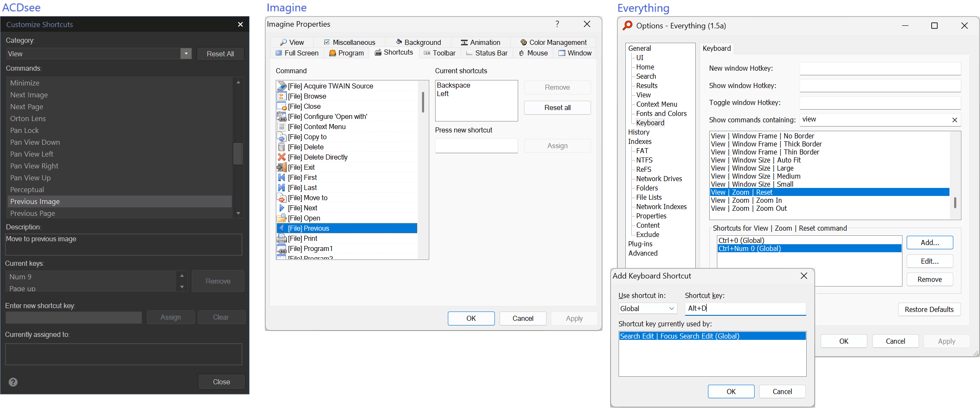980x408 pixels.
Task: Click the up arrow of ACDSee Current keys list
Action: point(182,276)
